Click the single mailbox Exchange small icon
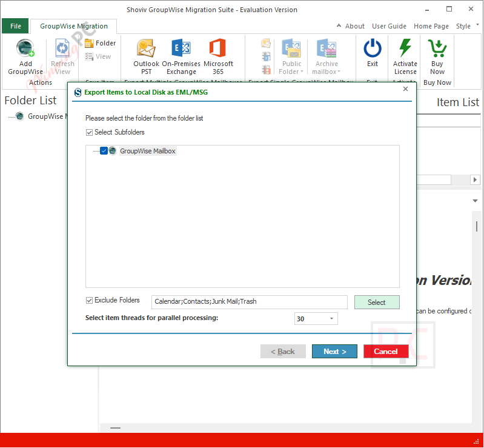 point(266,56)
